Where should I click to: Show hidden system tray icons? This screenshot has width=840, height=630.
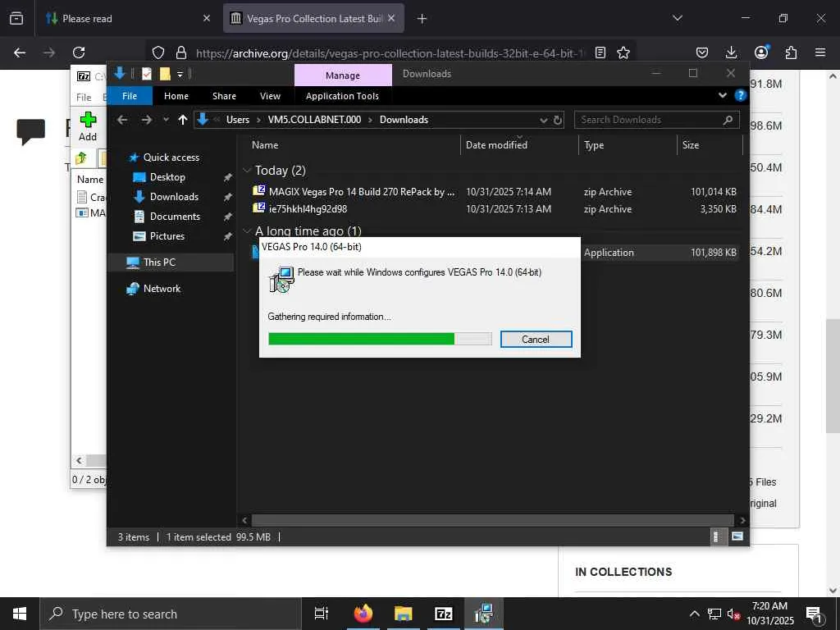[694, 614]
